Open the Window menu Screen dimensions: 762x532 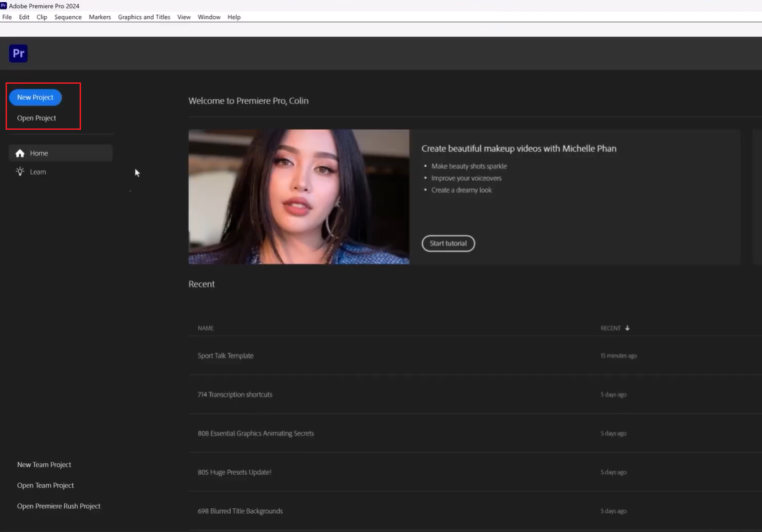[209, 17]
